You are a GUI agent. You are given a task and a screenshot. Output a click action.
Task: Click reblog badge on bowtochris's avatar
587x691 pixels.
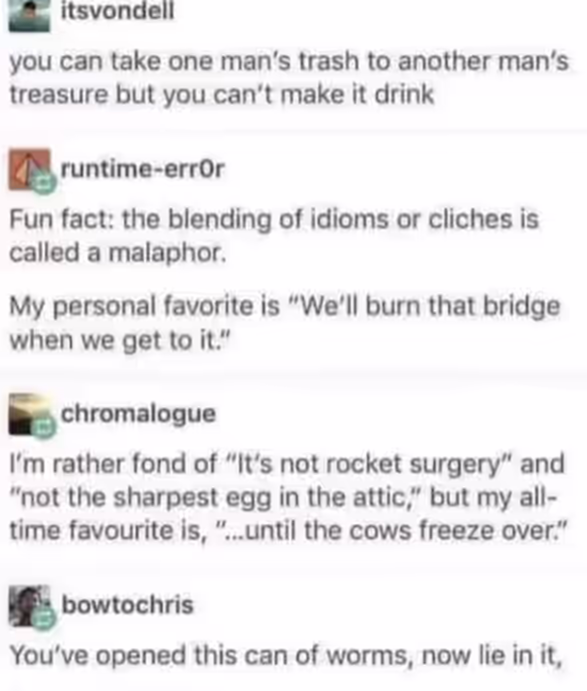43,619
